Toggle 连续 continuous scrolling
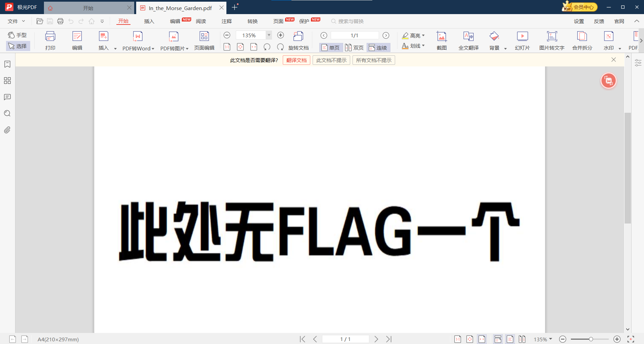 (378, 48)
